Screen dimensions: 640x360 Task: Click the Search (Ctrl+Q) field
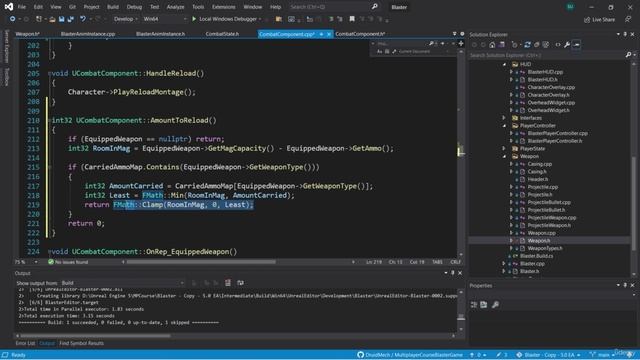(329, 7)
